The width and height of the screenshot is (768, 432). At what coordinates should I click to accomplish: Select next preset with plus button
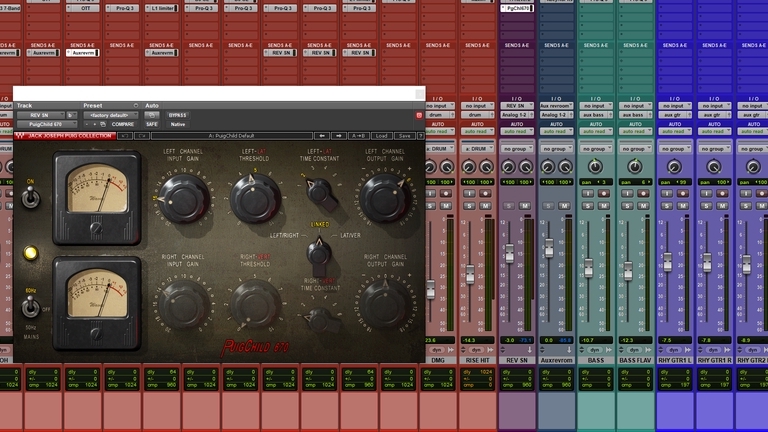[x=95, y=124]
